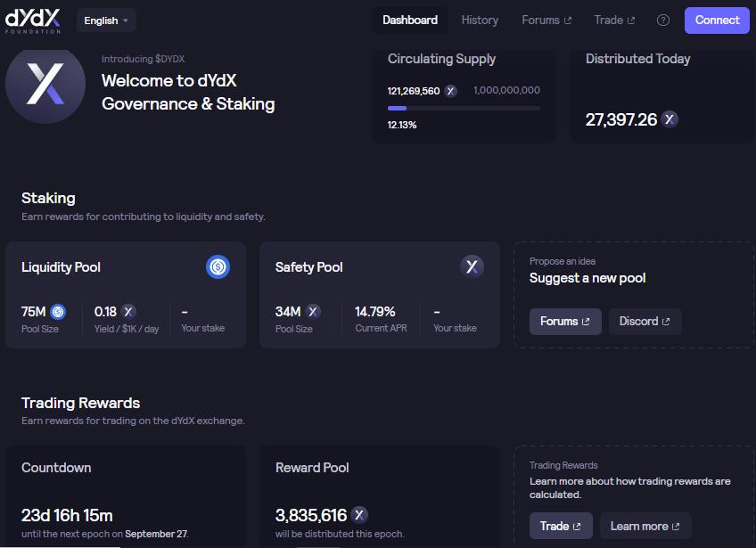Switch to the Dashboard tab

pyautogui.click(x=410, y=20)
